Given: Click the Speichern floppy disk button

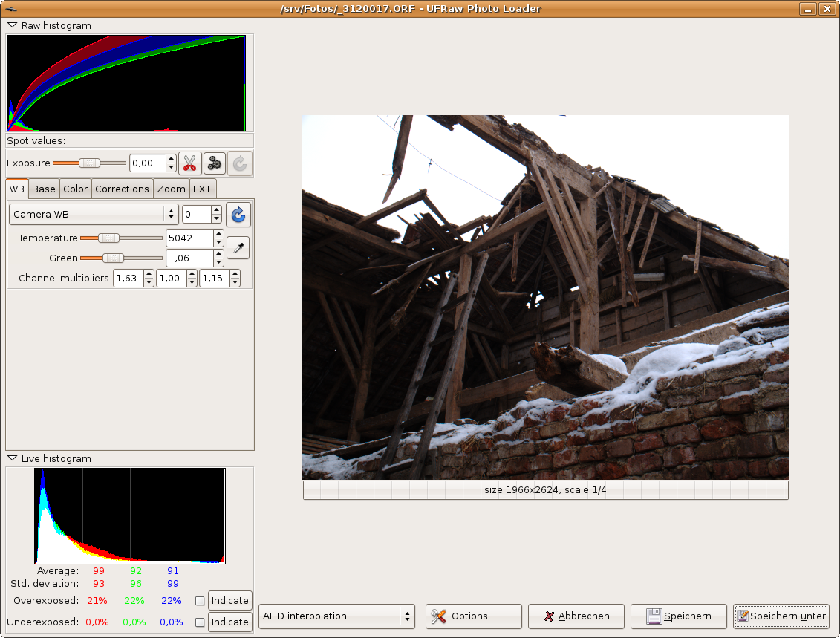Looking at the screenshot, I should click(678, 616).
